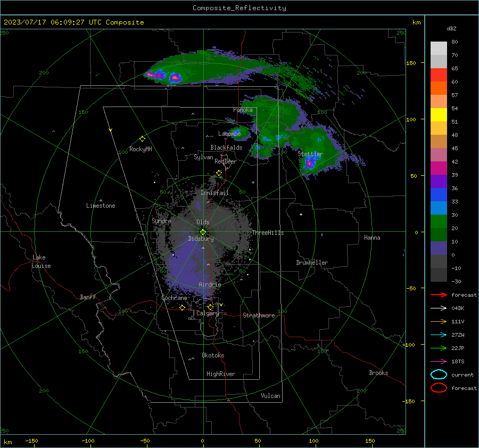This screenshot has height=448, width=479.
Task: Click the Airdrie city label
Action: point(210,284)
